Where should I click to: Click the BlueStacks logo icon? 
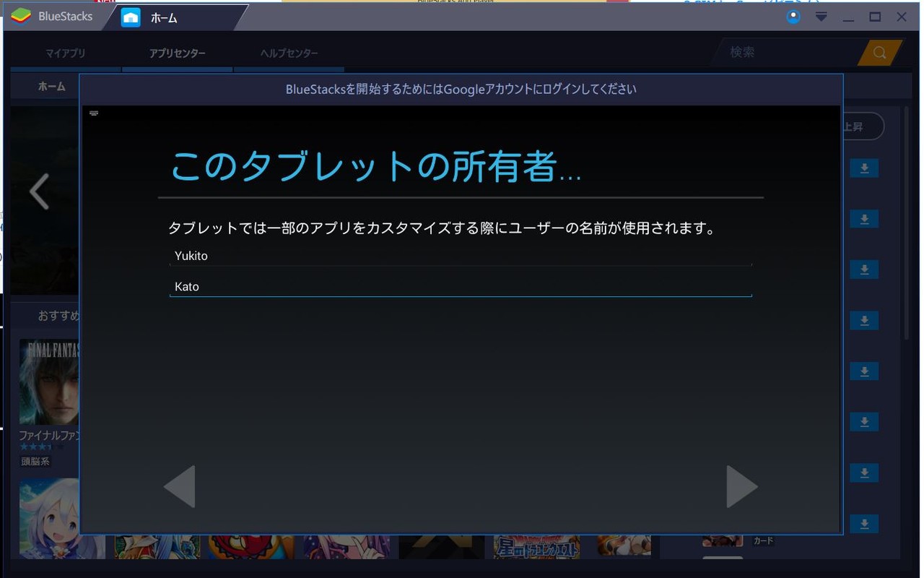[x=21, y=16]
